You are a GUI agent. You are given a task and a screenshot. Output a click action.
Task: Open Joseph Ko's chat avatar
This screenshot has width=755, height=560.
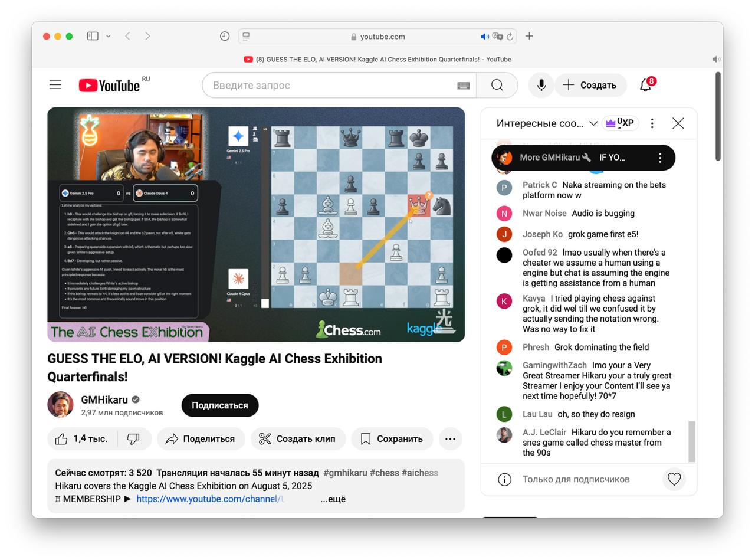tap(504, 234)
